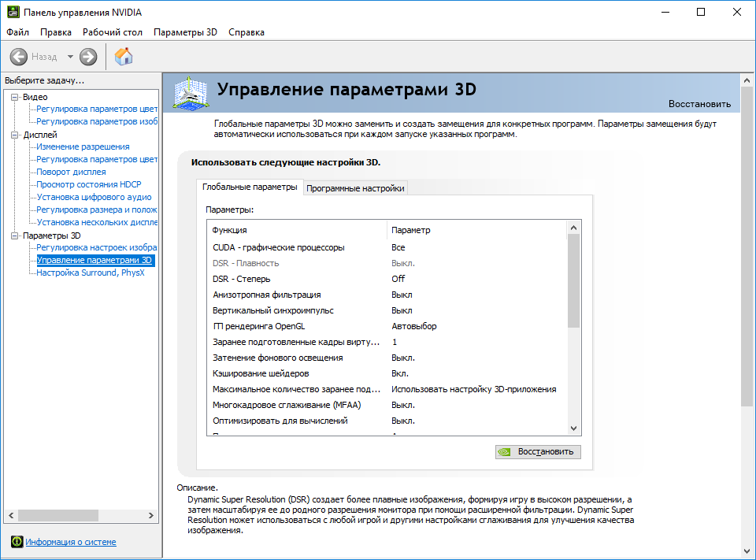
Task: Click task tree scroll right arrow
Action: tap(151, 515)
